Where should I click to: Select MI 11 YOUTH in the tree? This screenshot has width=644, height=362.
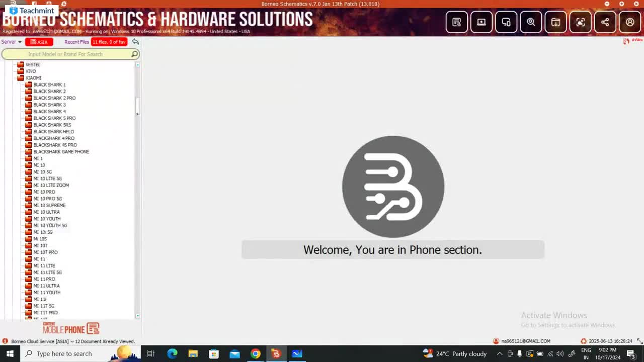pos(47,293)
